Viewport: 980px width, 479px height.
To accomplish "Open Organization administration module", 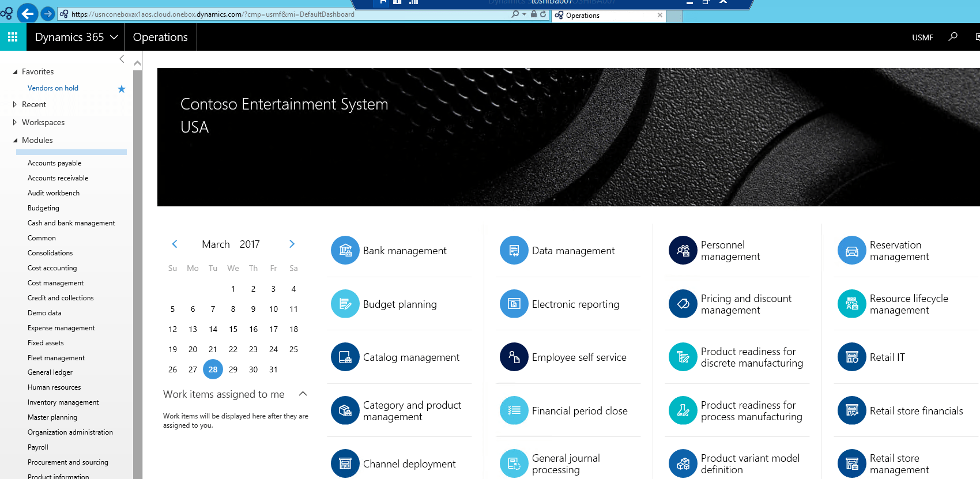I will tap(70, 432).
